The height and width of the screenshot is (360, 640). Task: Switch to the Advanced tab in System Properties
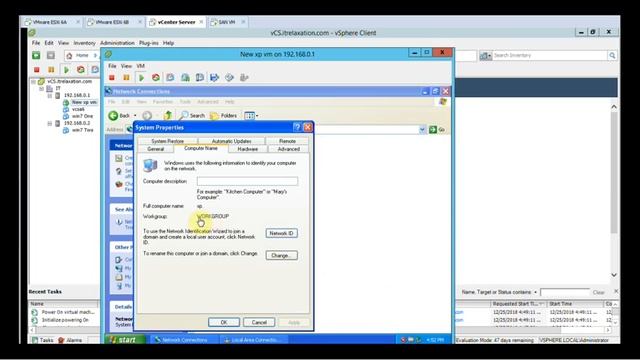pyautogui.click(x=289, y=149)
